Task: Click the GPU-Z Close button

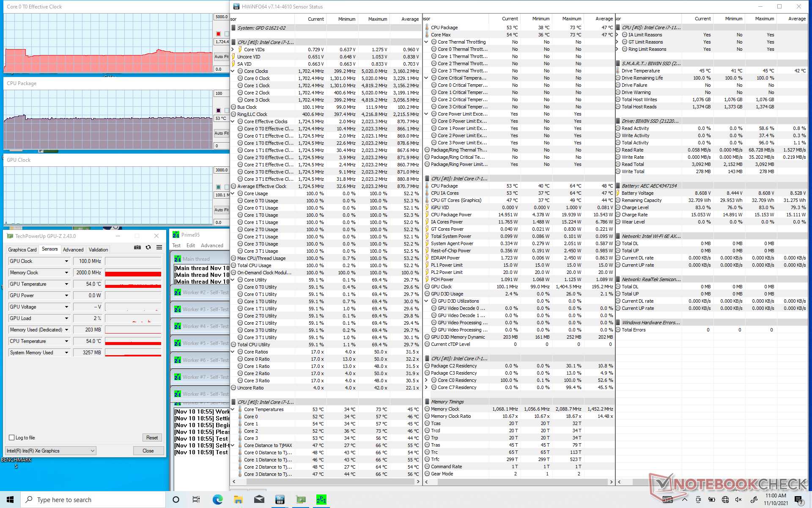Action: coord(148,451)
